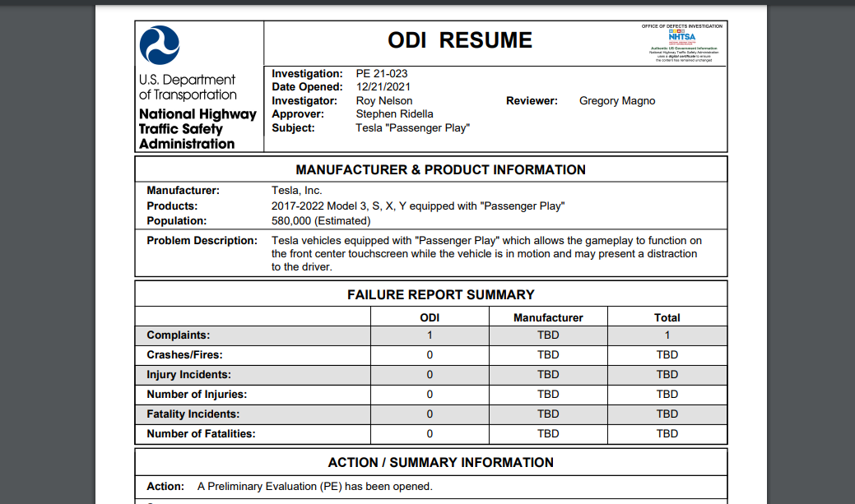Select population '580,000 (Estimated)'

(321, 220)
